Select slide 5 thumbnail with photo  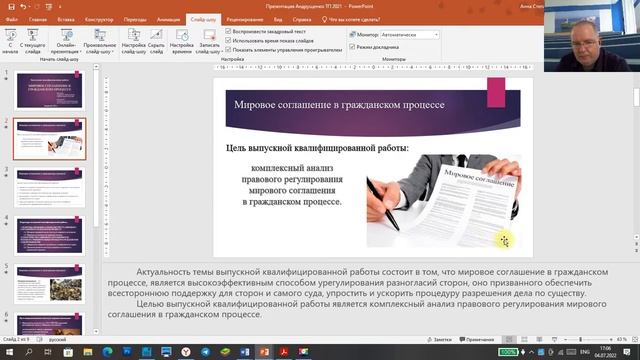click(x=49, y=284)
